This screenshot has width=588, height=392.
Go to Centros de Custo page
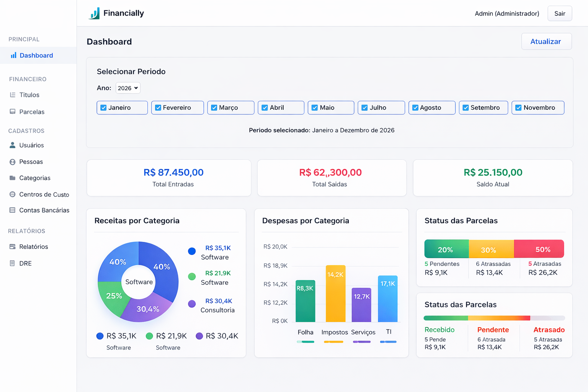(44, 194)
